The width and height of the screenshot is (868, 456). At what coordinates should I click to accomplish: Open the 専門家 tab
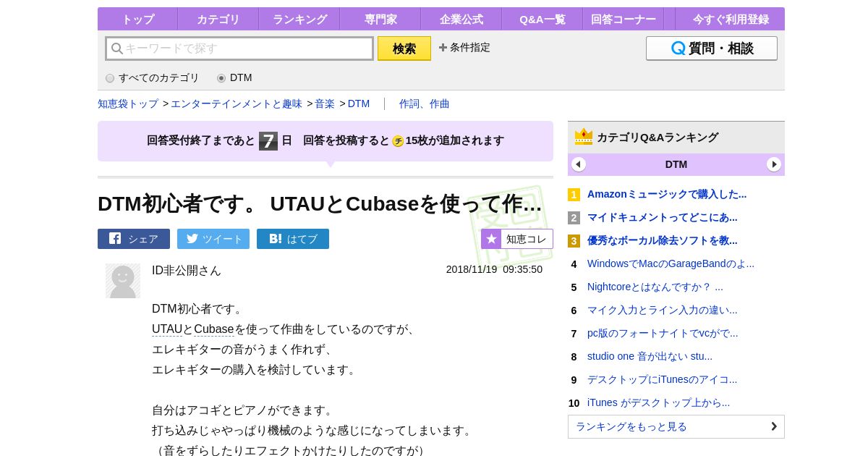coord(380,20)
